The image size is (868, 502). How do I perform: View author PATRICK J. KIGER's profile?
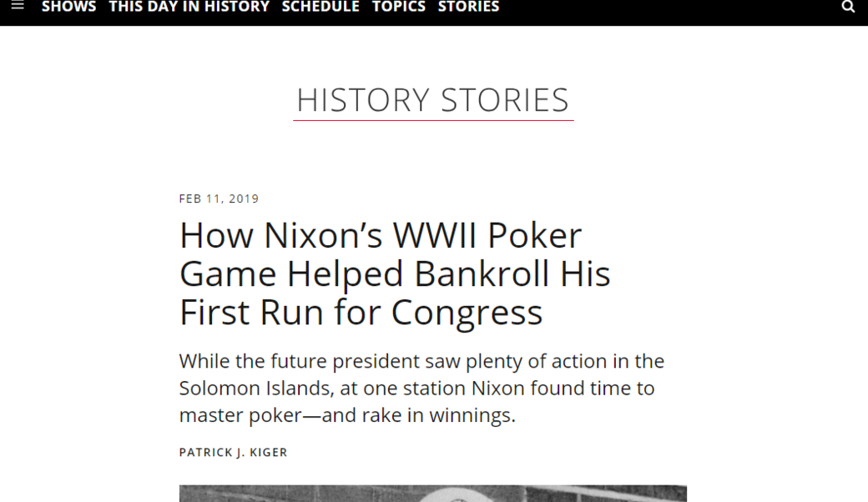233,452
